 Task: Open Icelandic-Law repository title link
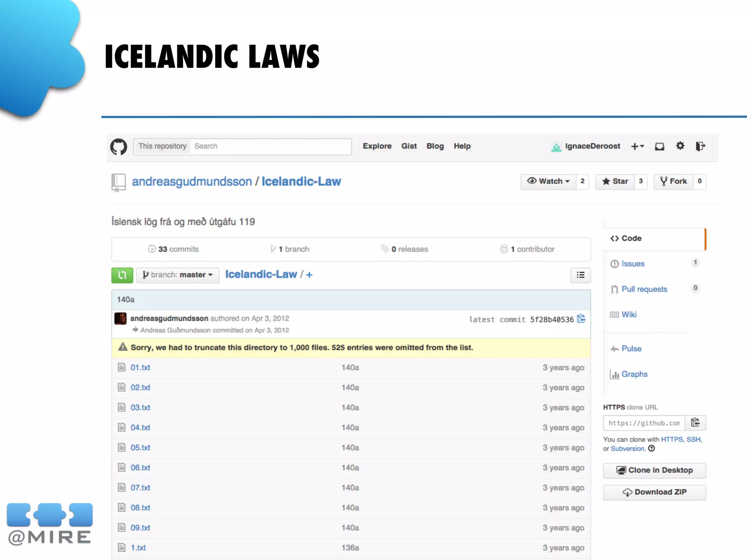coord(301,182)
